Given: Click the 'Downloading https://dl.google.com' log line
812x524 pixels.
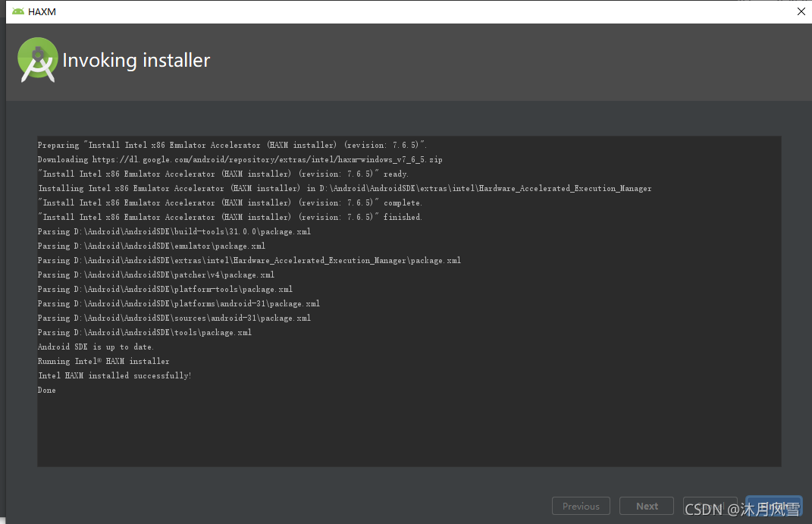Looking at the screenshot, I should click(x=240, y=159).
